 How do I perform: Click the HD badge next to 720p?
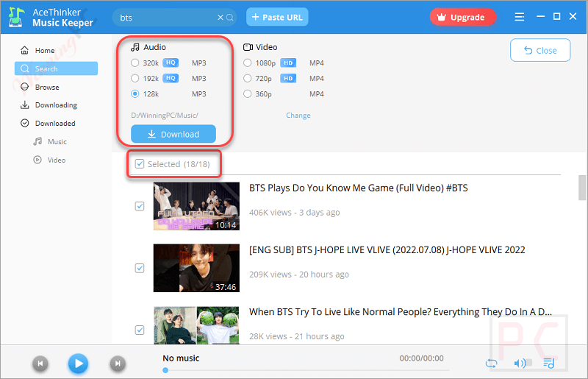(288, 78)
